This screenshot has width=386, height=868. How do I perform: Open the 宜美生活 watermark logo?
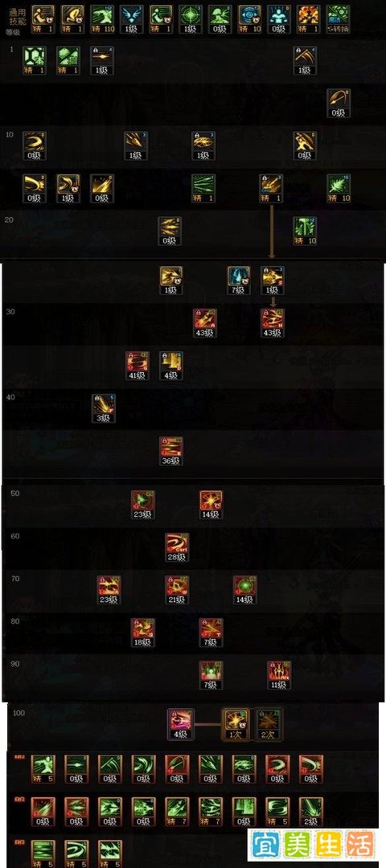pos(314,844)
